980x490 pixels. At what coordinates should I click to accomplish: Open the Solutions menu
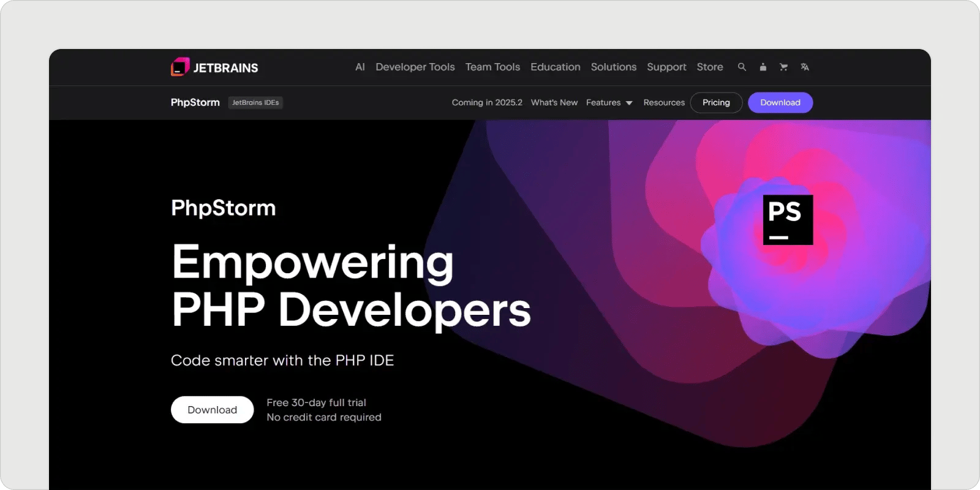pos(614,67)
